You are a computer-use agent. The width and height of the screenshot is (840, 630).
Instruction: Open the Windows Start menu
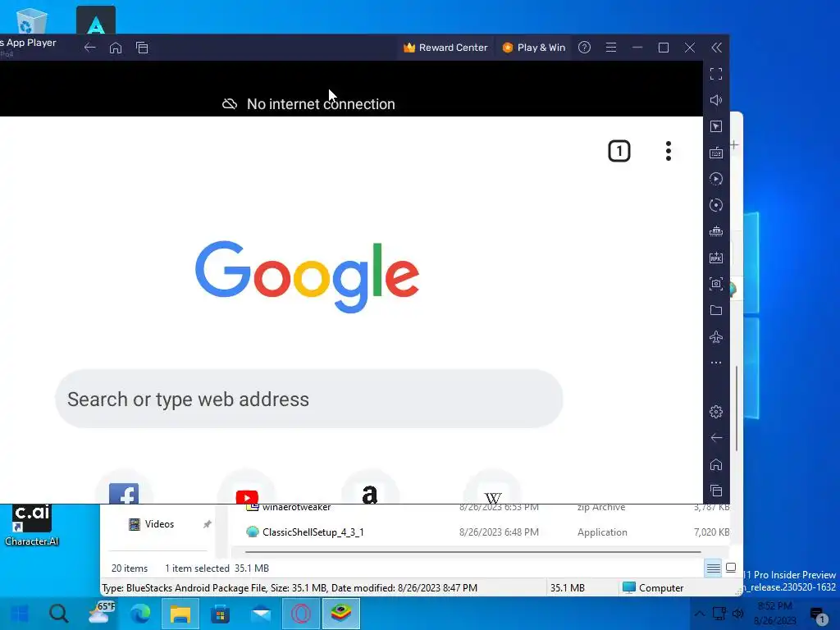pos(20,614)
